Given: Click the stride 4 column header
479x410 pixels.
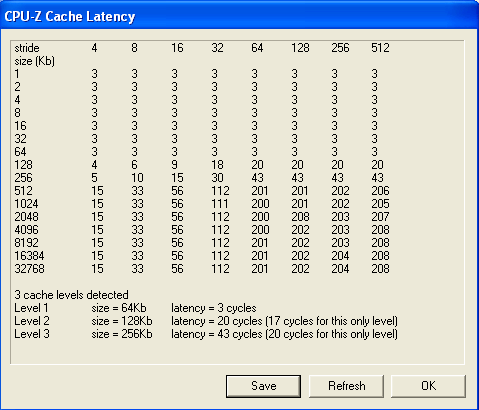Looking at the screenshot, I should [94, 48].
